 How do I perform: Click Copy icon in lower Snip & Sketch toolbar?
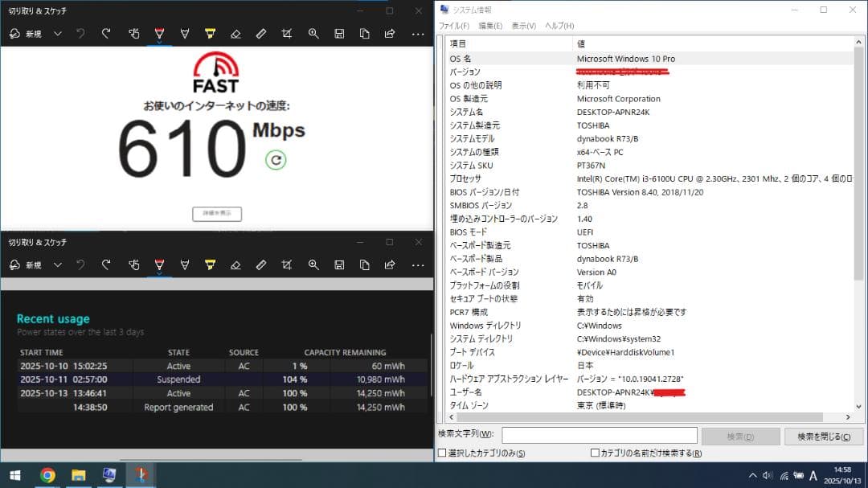365,265
